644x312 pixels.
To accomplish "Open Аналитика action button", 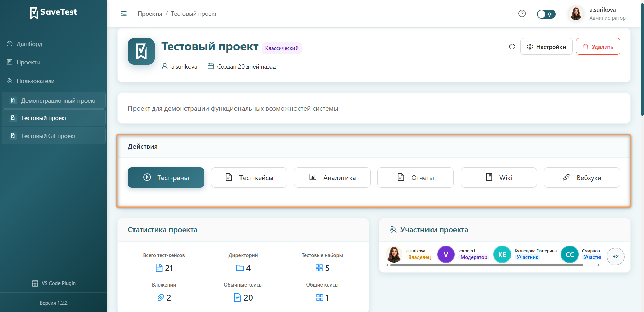I will coord(332,177).
